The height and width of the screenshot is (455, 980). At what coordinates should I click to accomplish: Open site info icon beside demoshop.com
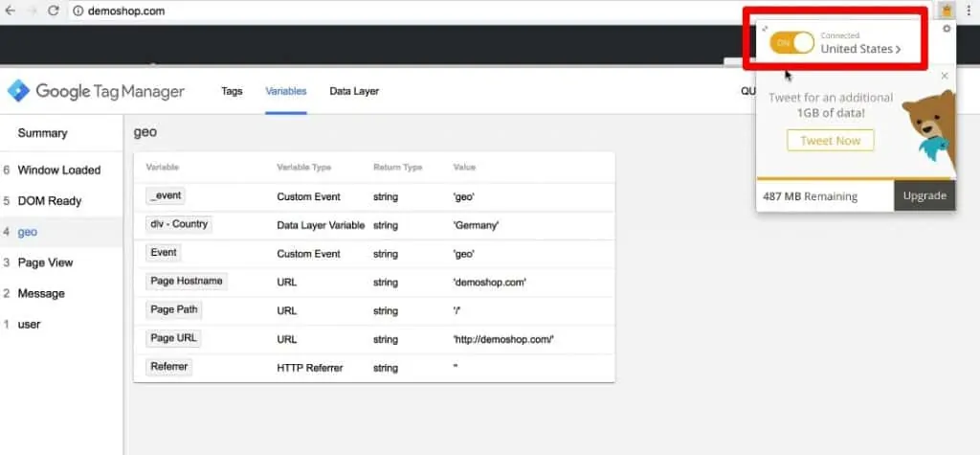78,11
